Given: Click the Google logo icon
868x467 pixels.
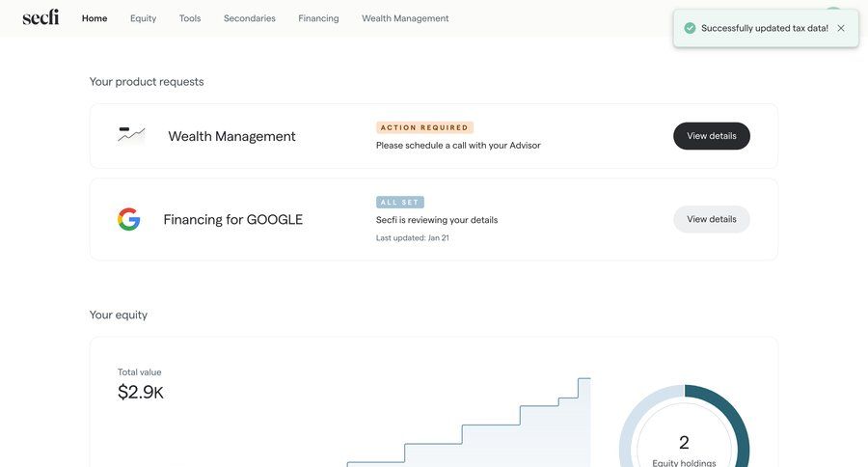Looking at the screenshot, I should 129,219.
